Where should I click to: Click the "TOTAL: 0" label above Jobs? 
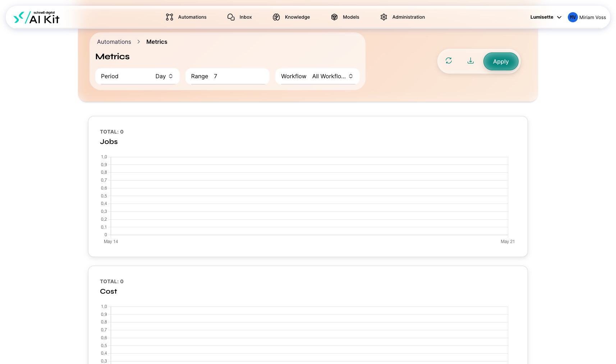(x=112, y=132)
